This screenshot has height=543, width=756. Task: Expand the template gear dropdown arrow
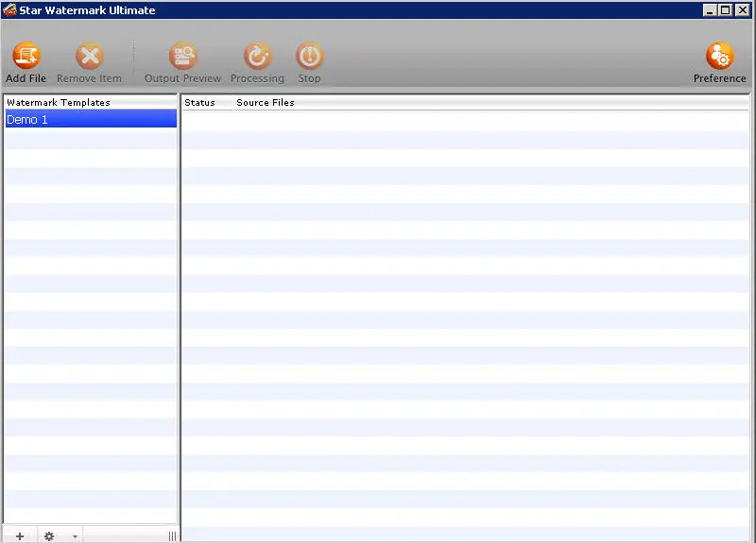(75, 536)
